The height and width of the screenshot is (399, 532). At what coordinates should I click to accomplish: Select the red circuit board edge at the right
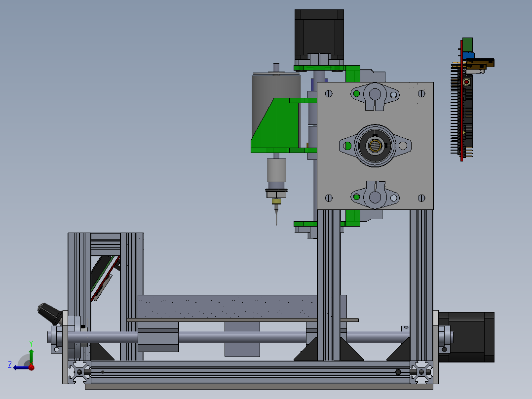pos(461,100)
